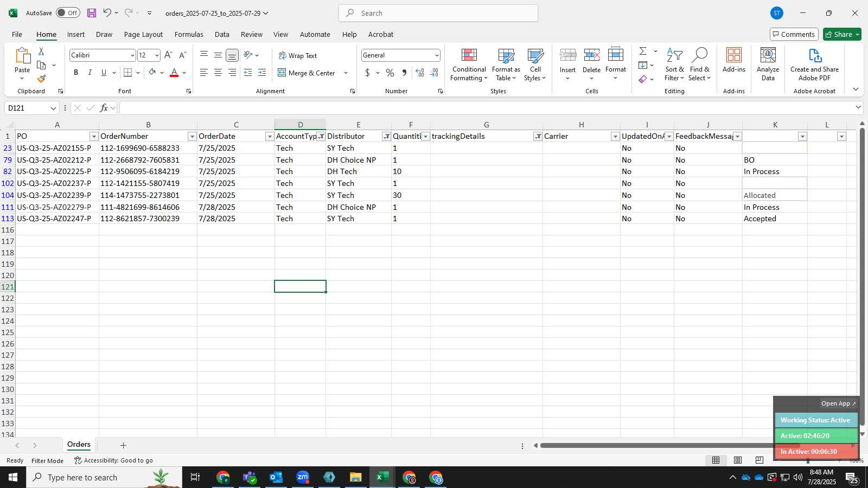Image resolution: width=868 pixels, height=488 pixels.
Task: Click the Comments button
Action: point(794,34)
